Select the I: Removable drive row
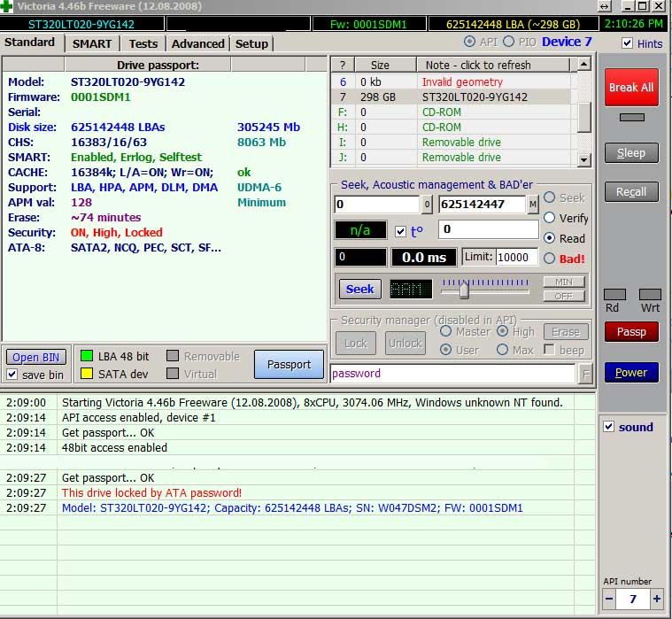This screenshot has width=672, height=619. click(x=451, y=142)
